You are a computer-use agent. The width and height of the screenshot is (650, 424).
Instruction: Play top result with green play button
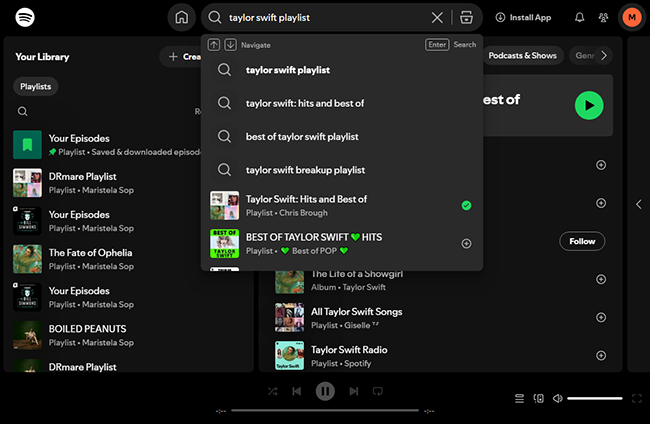[589, 106]
